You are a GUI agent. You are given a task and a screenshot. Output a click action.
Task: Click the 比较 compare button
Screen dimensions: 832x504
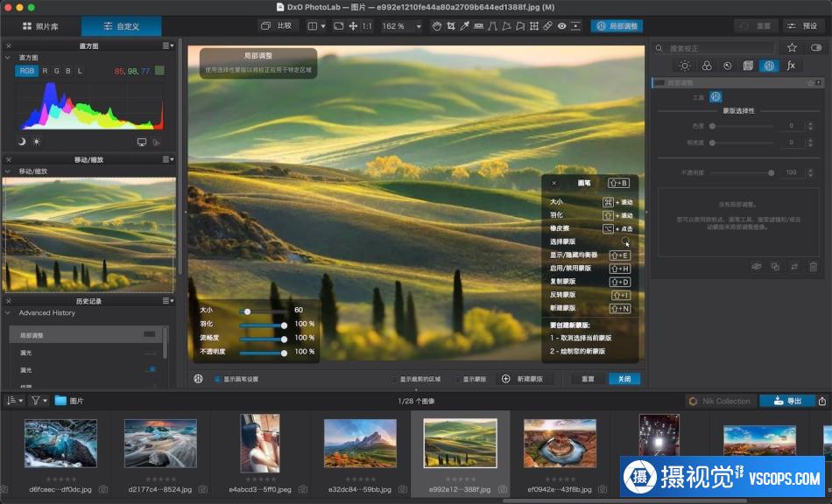pos(277,26)
